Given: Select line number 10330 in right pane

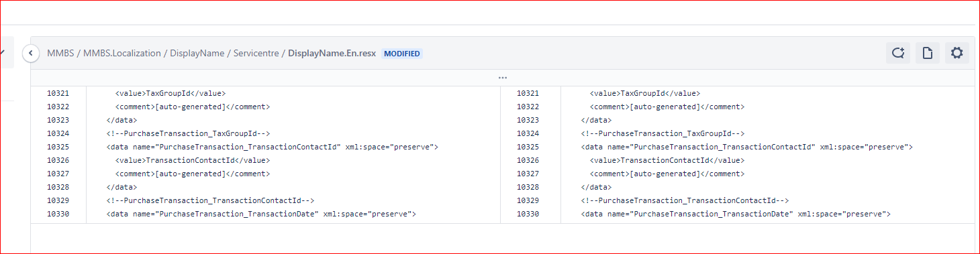Looking at the screenshot, I should click(528, 214).
